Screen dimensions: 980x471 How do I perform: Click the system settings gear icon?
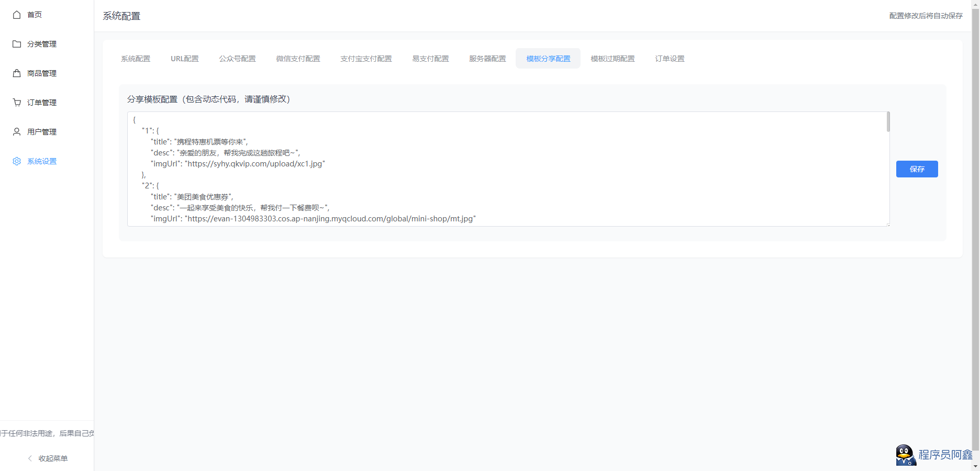[17, 161]
